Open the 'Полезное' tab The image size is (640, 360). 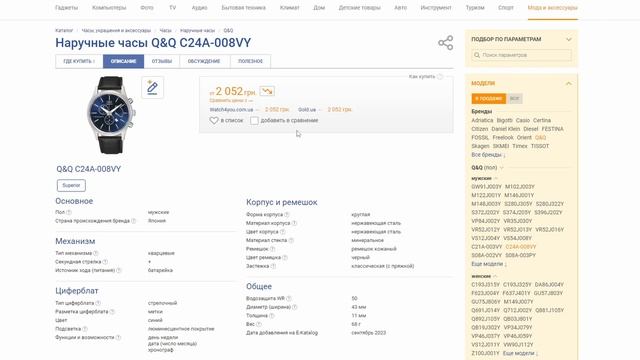coord(250,61)
